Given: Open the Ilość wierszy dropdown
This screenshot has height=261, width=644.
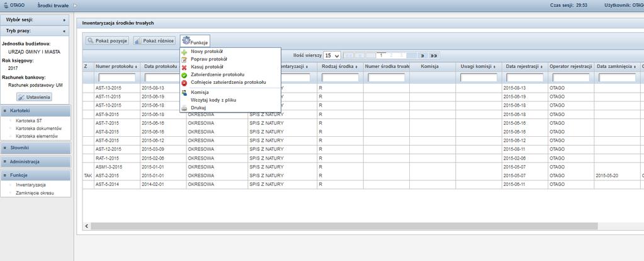Looking at the screenshot, I should (332, 55).
